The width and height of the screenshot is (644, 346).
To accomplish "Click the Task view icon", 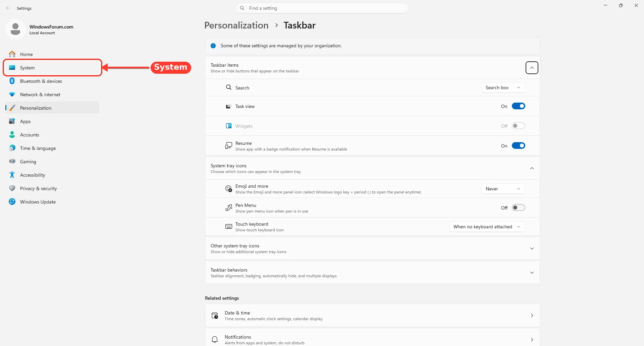I will [x=228, y=106].
